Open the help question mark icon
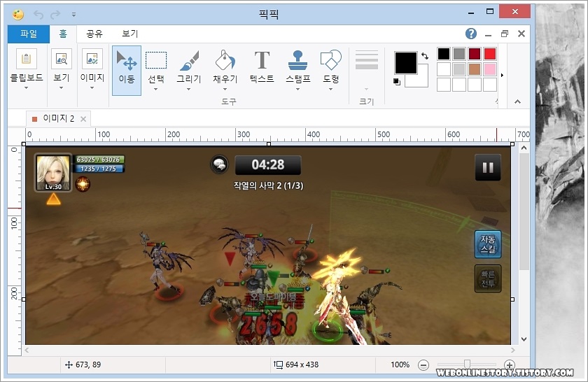The image size is (588, 382). pos(471,34)
